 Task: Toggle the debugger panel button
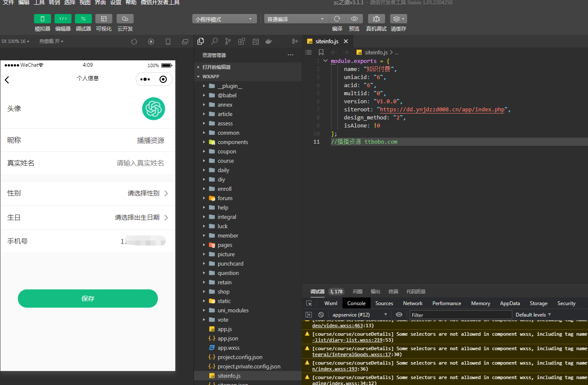pyautogui.click(x=83, y=19)
